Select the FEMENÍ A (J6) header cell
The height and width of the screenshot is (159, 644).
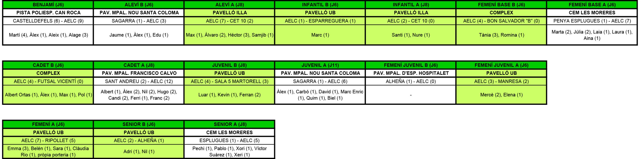(48, 124)
